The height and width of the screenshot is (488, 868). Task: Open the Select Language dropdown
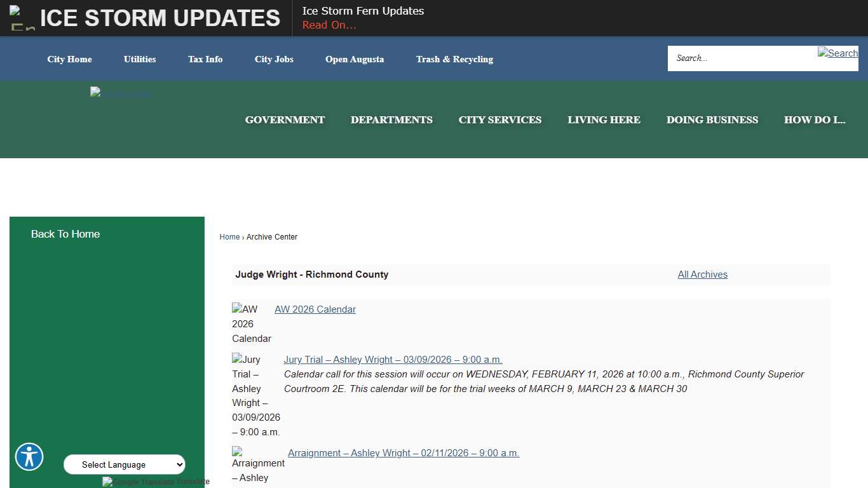click(x=124, y=464)
